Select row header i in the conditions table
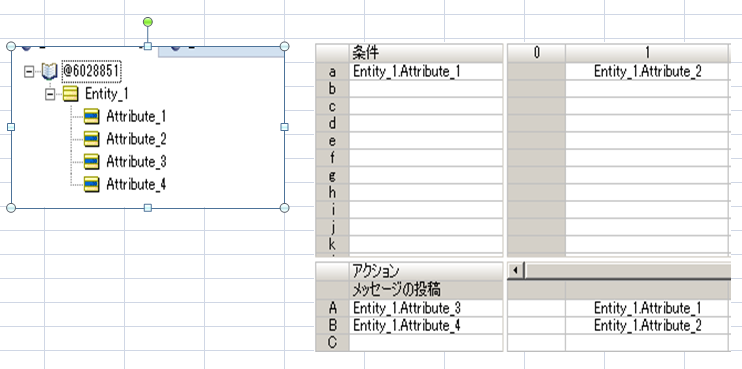The image size is (742, 369). (332, 210)
